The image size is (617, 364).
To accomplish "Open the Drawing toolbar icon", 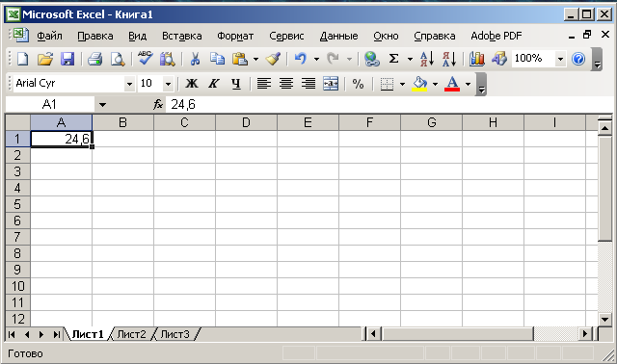I will tap(499, 59).
